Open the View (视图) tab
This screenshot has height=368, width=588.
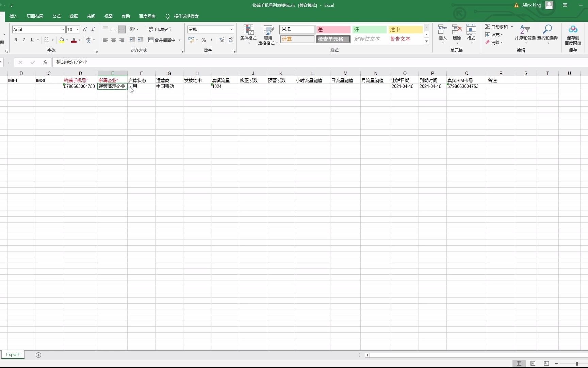[x=109, y=16]
